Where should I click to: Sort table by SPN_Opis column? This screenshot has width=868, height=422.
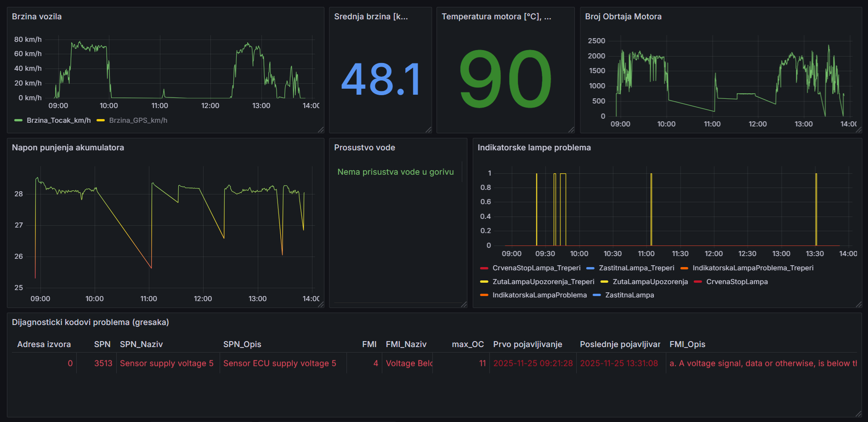(x=242, y=344)
